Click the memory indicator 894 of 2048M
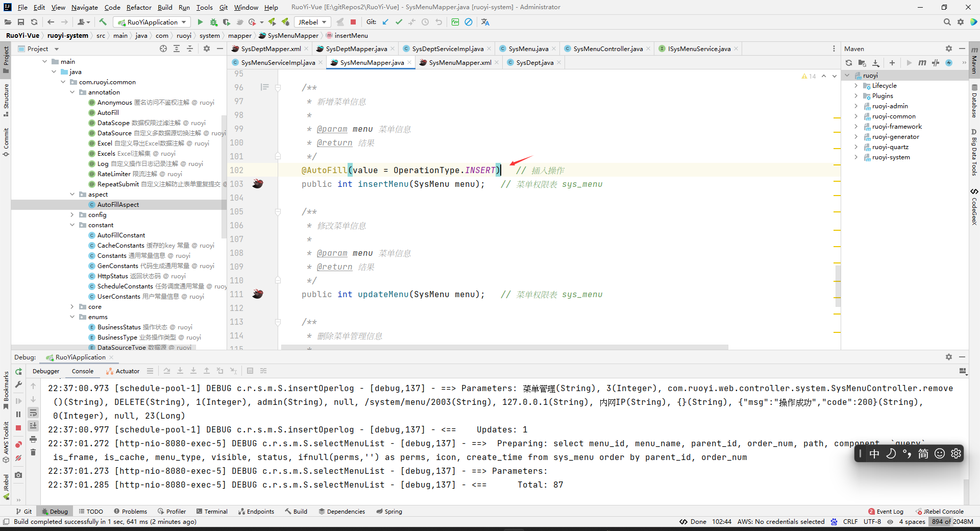This screenshot has width=980, height=531. tap(952, 521)
